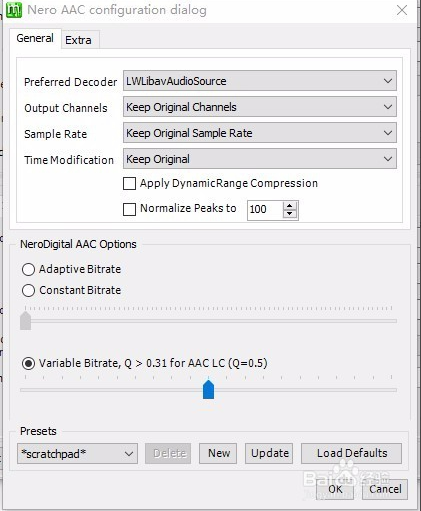Decrease the Normalize Peaks value with down arrow
Image resolution: width=421 pixels, height=511 pixels.
290,214
